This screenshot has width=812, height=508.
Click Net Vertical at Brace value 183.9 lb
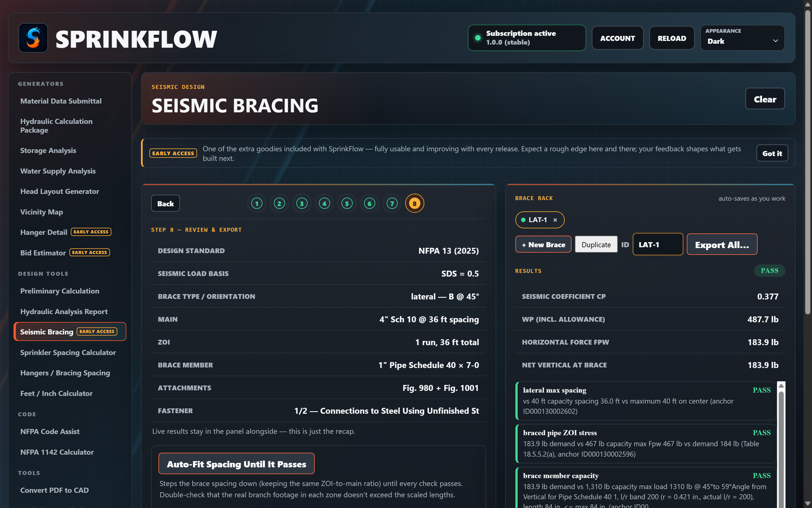tap(763, 365)
